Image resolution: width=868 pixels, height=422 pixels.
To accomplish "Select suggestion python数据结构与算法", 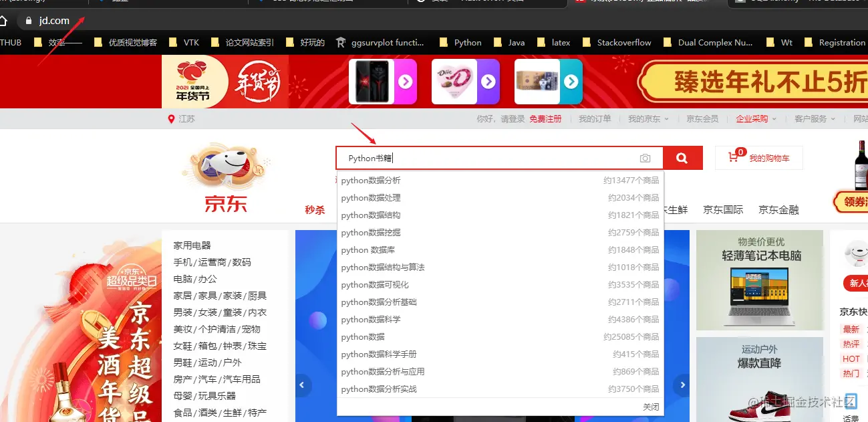I will pos(500,268).
